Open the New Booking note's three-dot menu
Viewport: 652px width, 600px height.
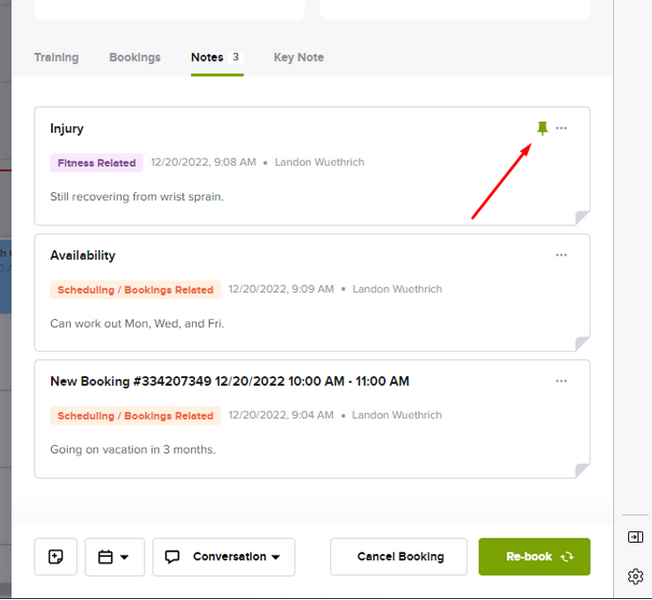(561, 381)
